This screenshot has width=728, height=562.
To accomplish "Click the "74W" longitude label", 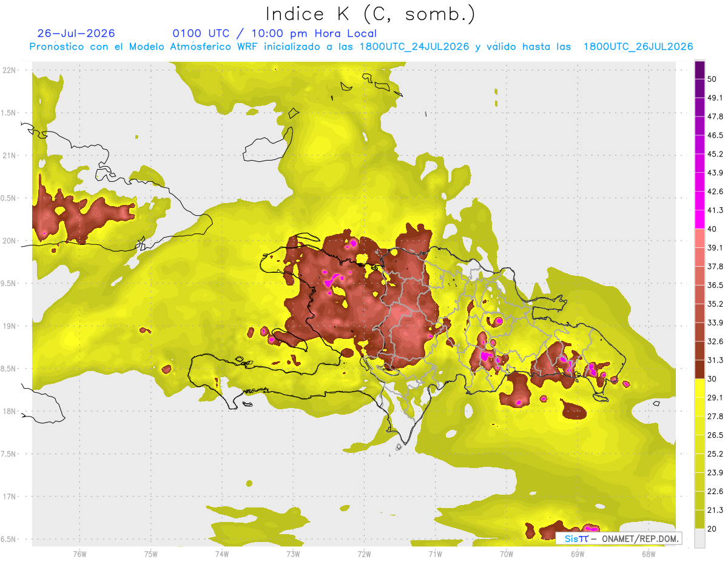I will [x=222, y=554].
